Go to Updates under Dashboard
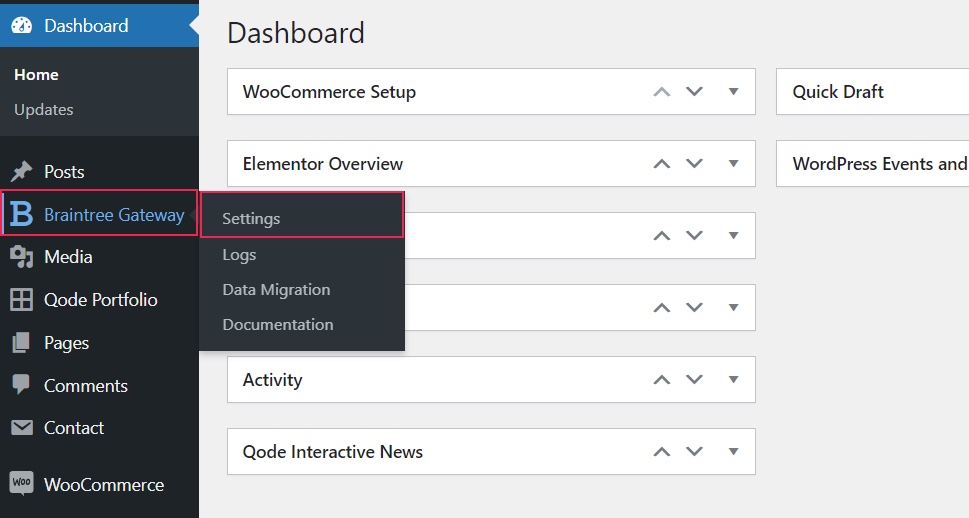This screenshot has width=969, height=518. tap(44, 109)
